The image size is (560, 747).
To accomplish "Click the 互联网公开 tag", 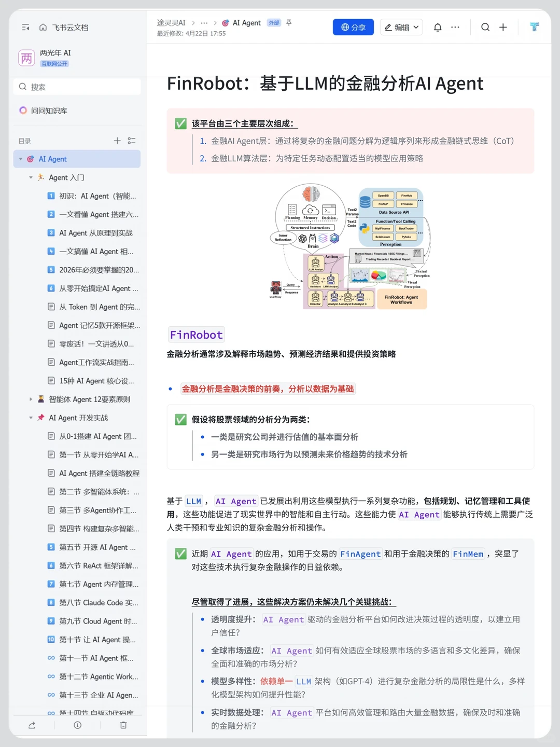I will click(x=54, y=64).
